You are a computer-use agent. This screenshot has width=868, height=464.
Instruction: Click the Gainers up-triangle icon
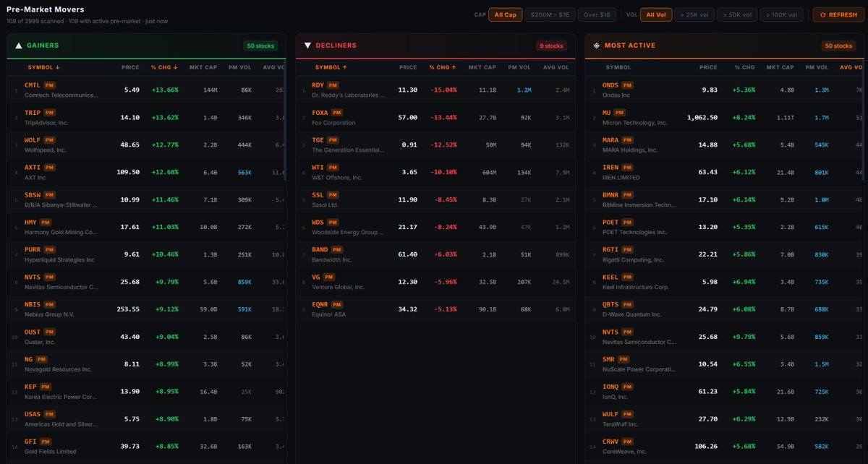click(x=19, y=46)
